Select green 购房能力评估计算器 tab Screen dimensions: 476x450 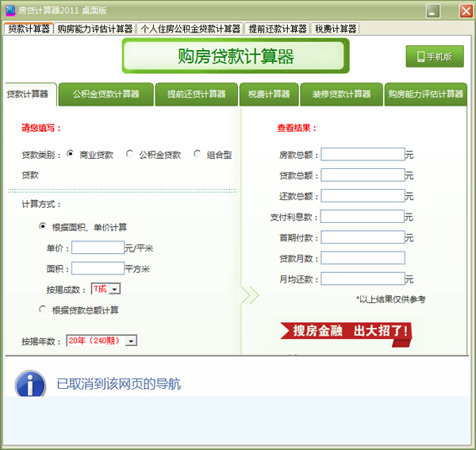tap(425, 94)
